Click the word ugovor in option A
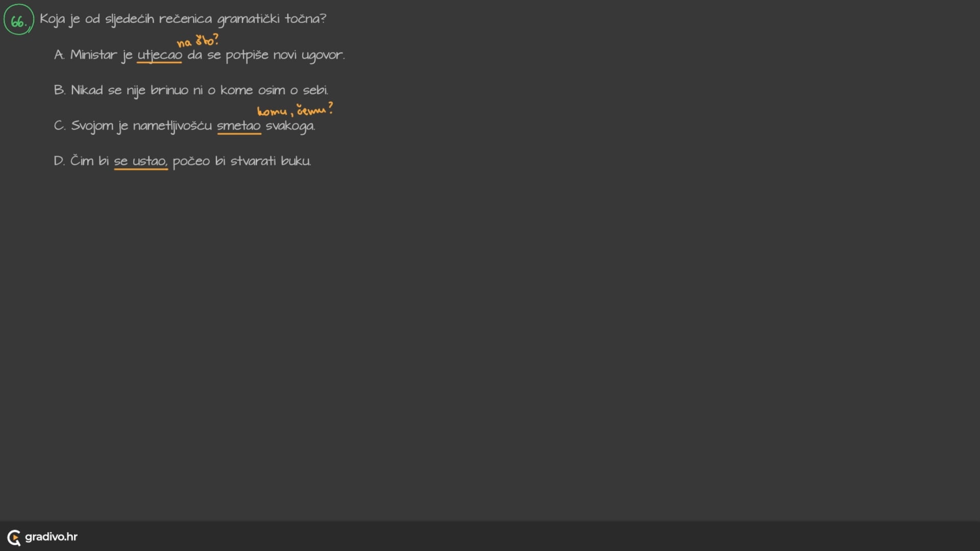 coord(322,55)
